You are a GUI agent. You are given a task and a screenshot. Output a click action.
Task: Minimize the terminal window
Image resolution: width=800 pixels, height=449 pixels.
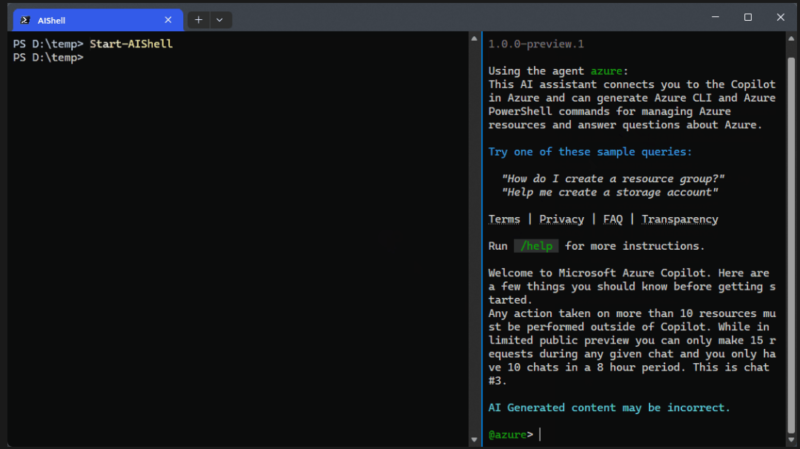pyautogui.click(x=715, y=17)
